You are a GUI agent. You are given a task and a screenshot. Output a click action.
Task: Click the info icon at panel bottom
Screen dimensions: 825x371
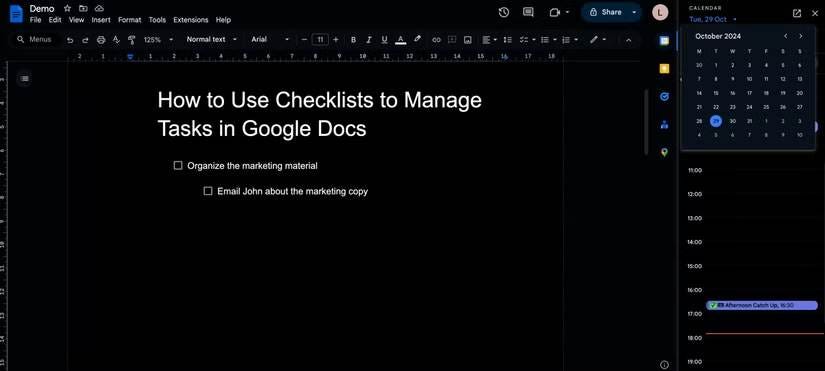pos(665,365)
